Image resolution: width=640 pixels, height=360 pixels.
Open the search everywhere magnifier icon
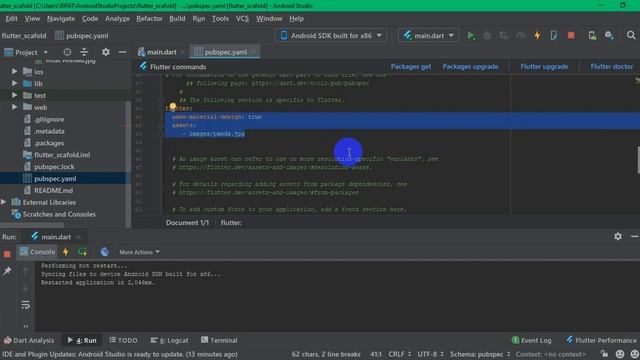[631, 36]
